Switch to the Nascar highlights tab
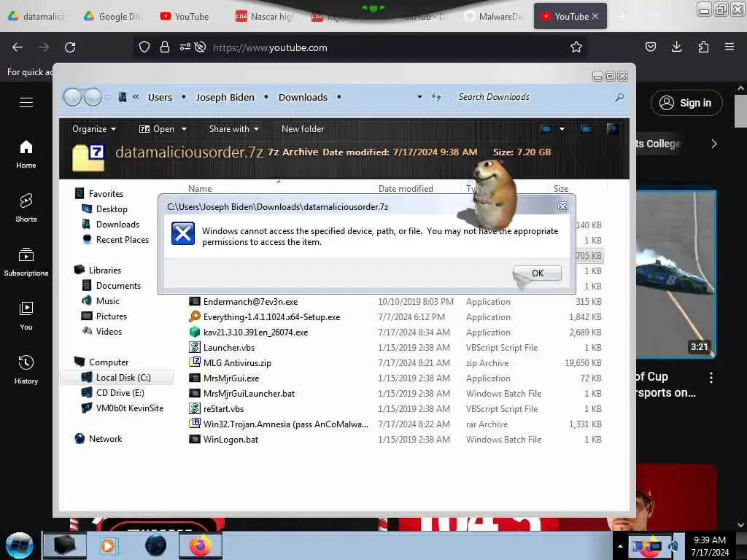 click(264, 16)
